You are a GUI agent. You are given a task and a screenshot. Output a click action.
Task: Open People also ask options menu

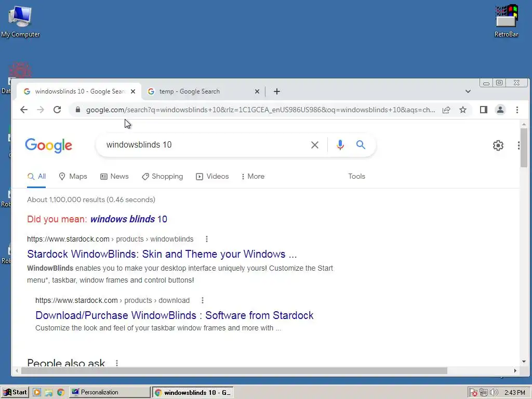tap(117, 363)
